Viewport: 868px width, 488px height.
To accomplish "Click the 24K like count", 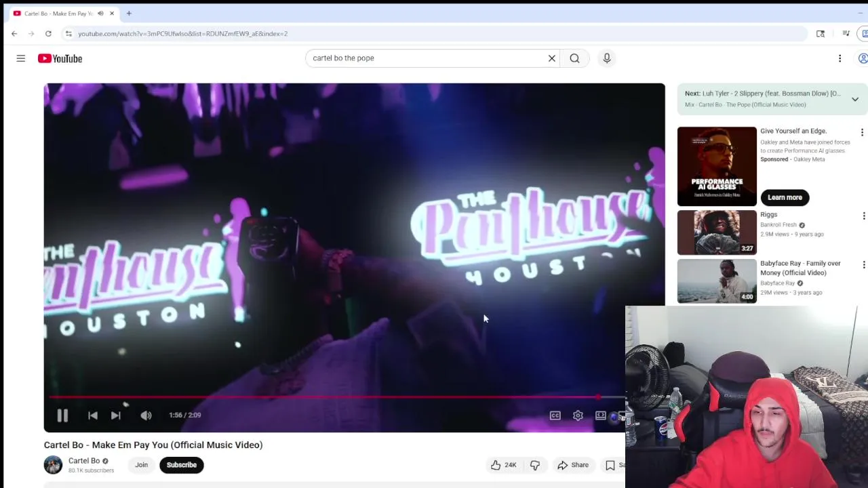I will tap(511, 465).
